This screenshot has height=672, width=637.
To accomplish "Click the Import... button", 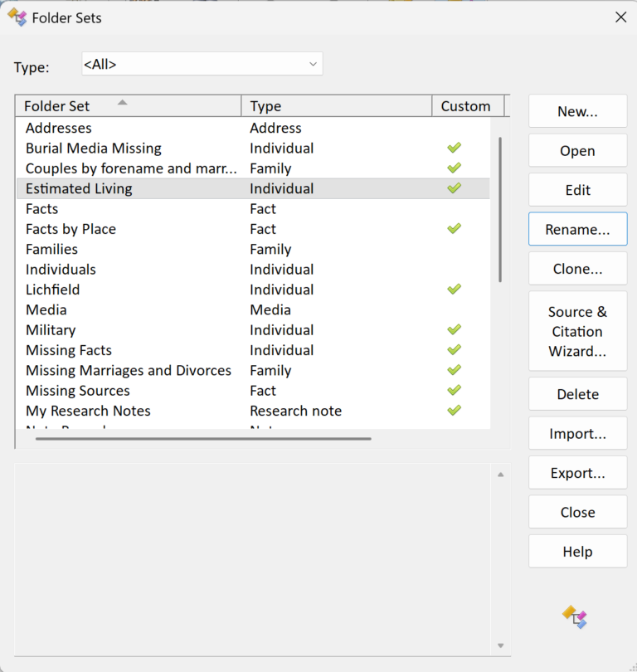I will (x=577, y=433).
